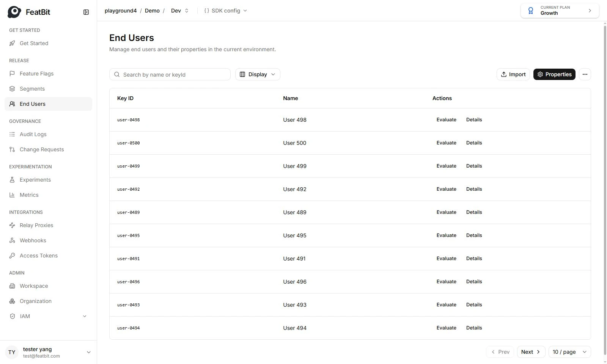The width and height of the screenshot is (607, 364).
Task: Click the TY user avatar
Action: click(12, 352)
